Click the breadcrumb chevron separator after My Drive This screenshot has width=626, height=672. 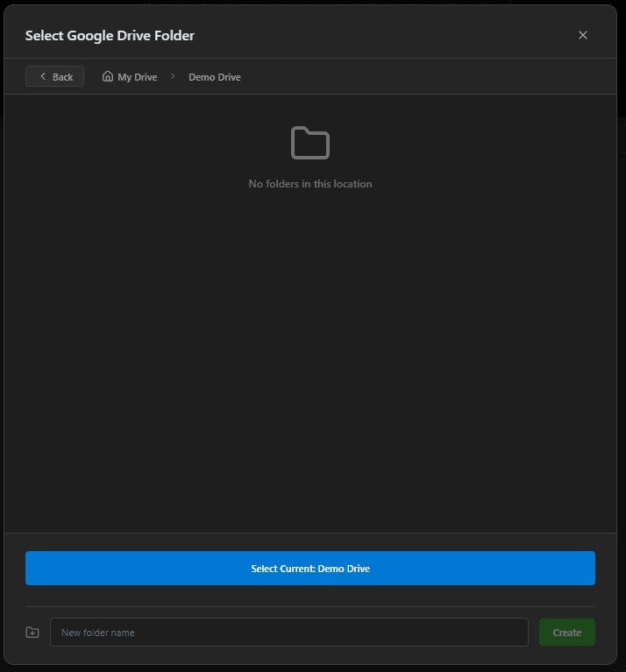coord(173,77)
